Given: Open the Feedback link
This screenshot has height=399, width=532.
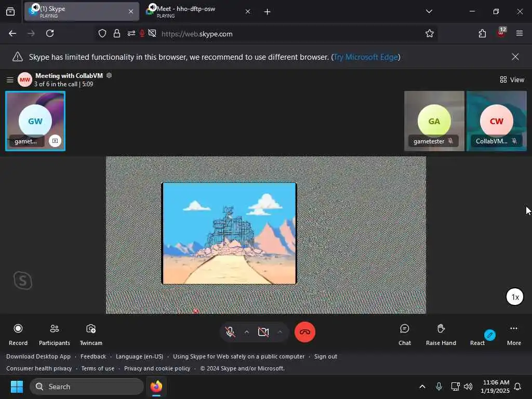Looking at the screenshot, I should 93,356.
